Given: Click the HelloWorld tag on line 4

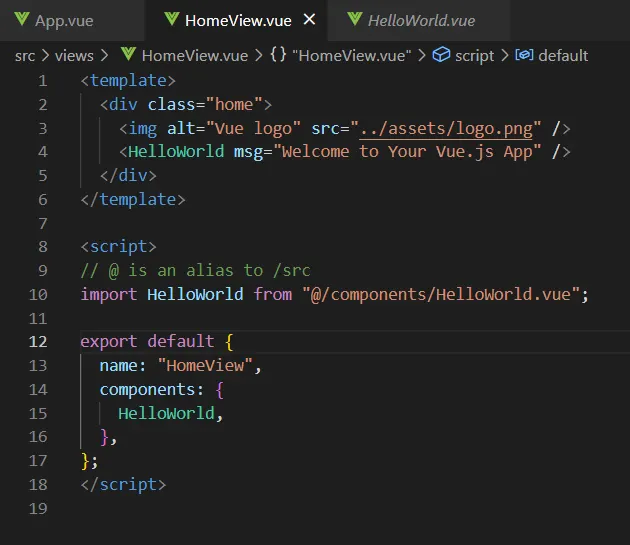Looking at the screenshot, I should 176,151.
